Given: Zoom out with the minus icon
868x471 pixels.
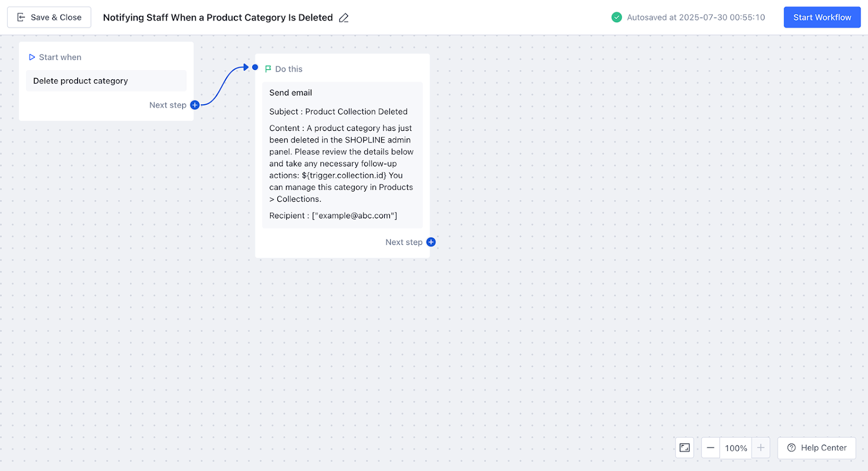Looking at the screenshot, I should pyautogui.click(x=711, y=448).
